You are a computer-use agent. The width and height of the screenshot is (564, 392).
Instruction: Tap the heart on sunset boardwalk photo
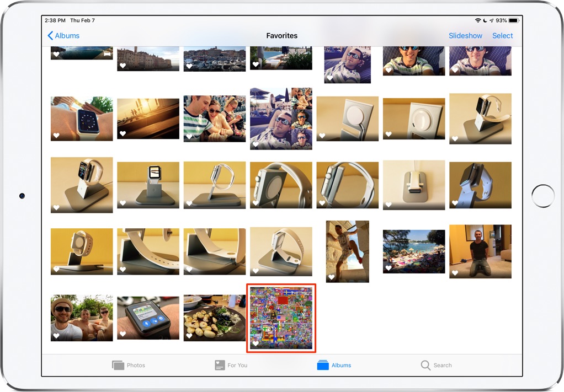(x=123, y=133)
